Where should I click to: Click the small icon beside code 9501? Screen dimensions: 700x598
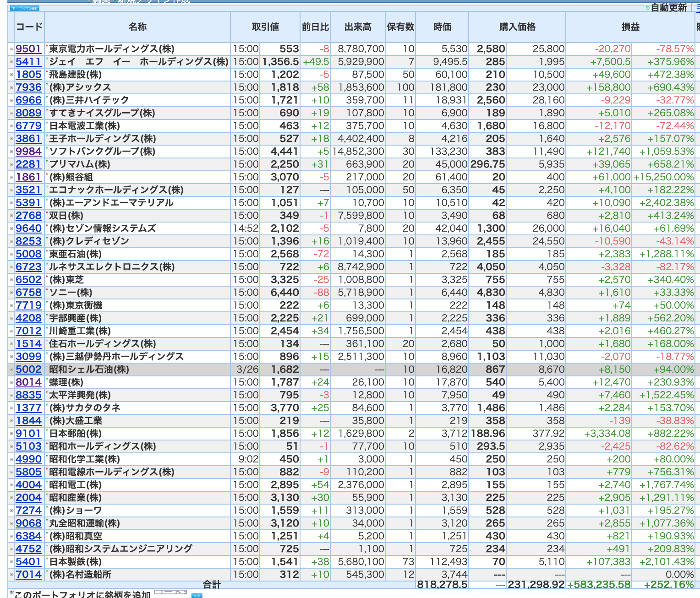point(11,49)
